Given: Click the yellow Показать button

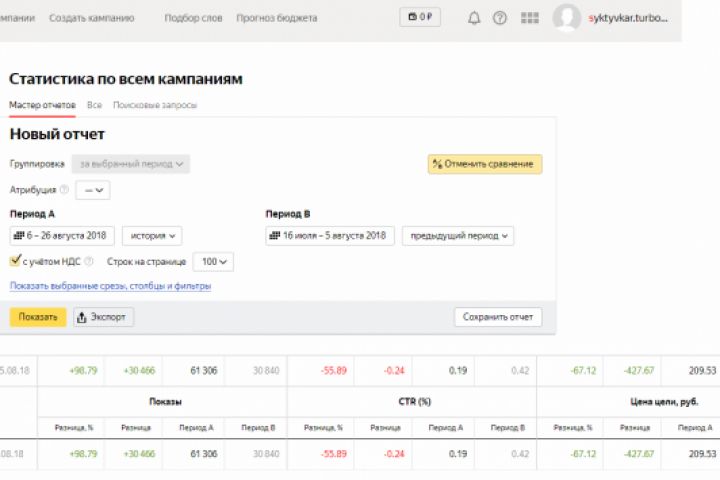Looking at the screenshot, I should point(38,317).
